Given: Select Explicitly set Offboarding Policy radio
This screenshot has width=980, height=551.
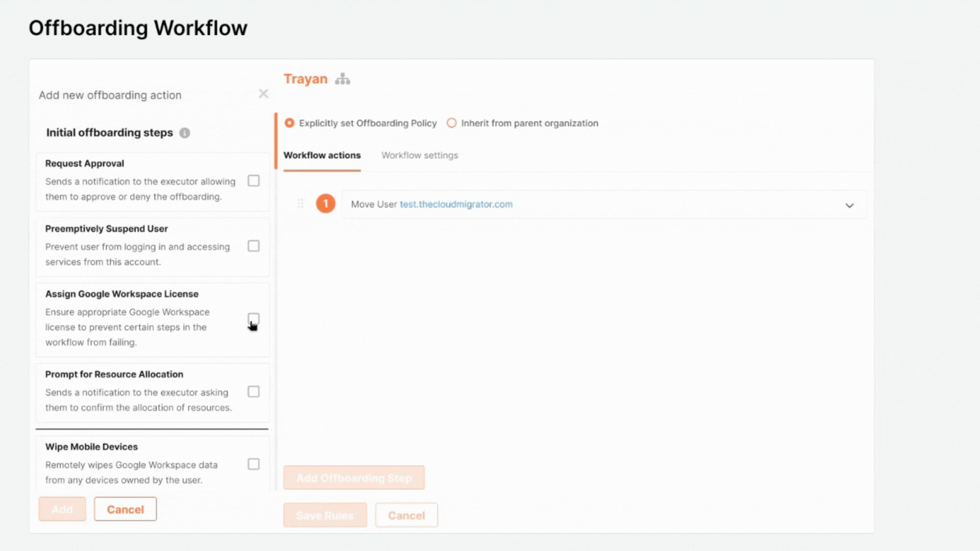Looking at the screenshot, I should (289, 123).
